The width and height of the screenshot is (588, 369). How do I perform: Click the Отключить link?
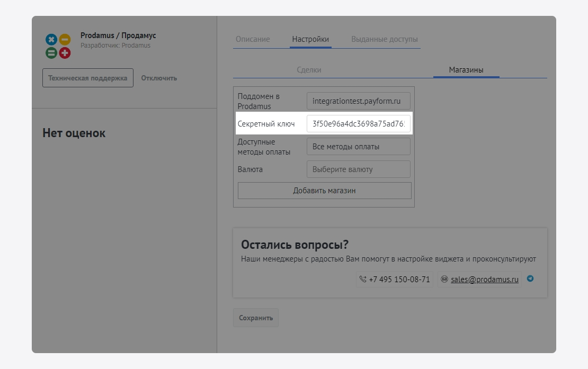point(159,78)
